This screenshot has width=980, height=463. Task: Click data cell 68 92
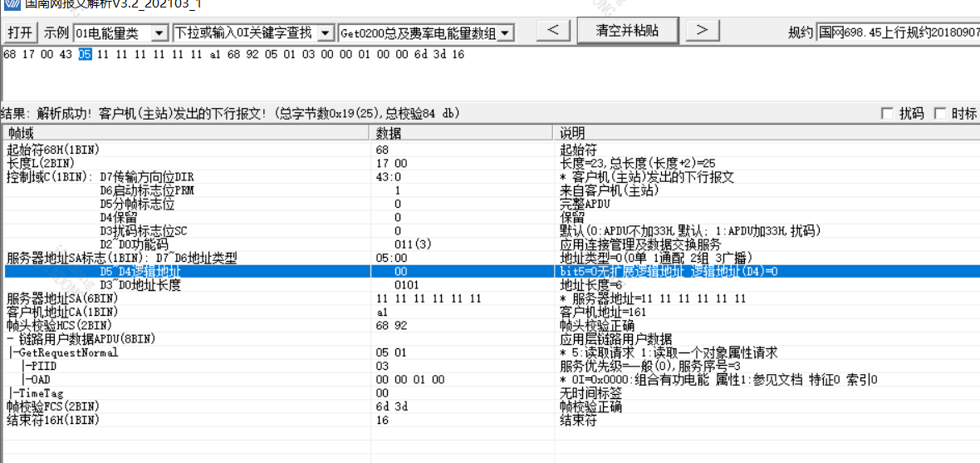click(x=390, y=325)
